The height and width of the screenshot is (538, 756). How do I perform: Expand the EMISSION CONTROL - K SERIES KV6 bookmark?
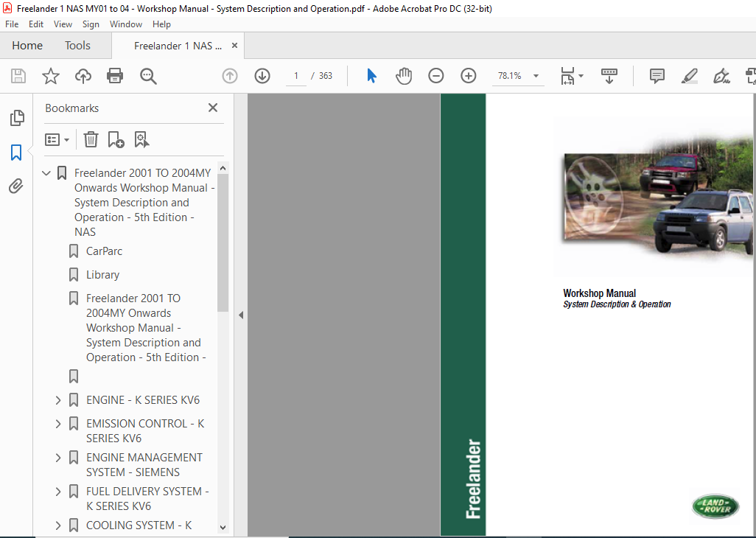58,424
